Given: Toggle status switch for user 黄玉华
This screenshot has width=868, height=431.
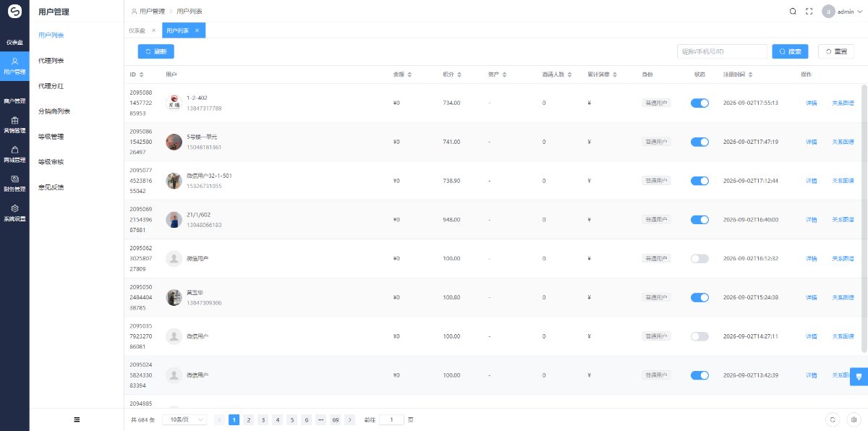Looking at the screenshot, I should [699, 297].
